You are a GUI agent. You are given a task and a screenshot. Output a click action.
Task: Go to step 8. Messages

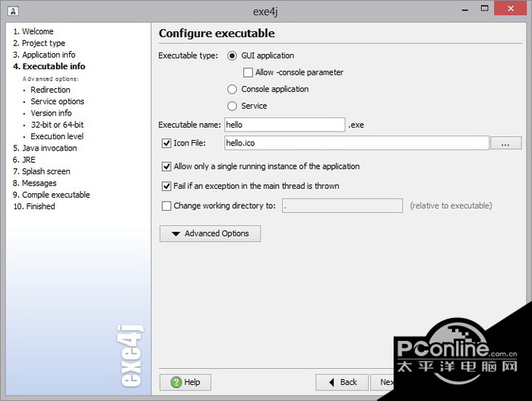pos(35,183)
